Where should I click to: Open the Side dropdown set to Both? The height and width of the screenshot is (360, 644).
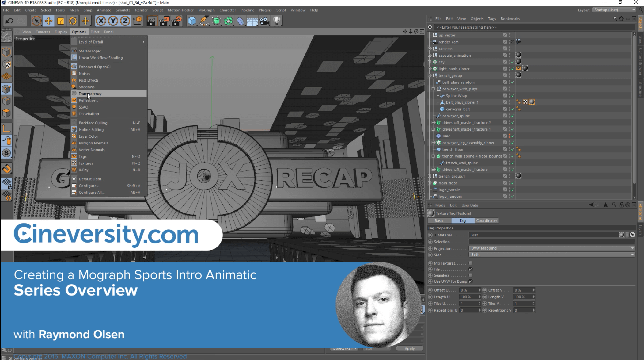(x=551, y=255)
